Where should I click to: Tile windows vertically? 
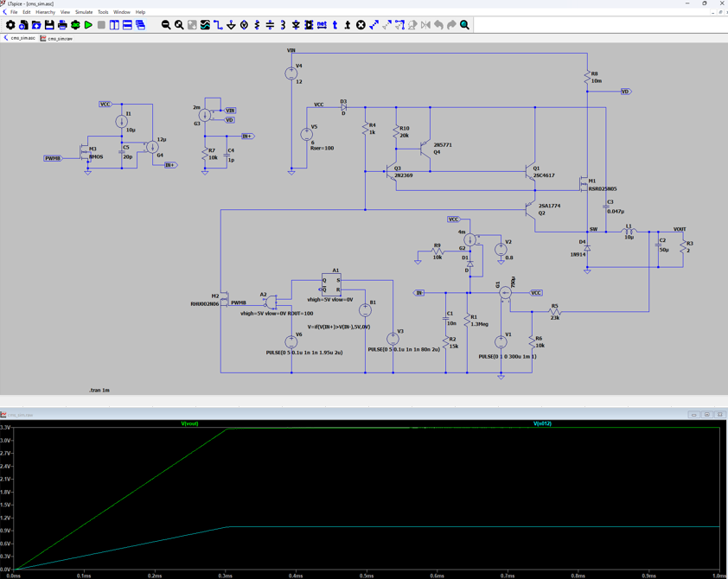pyautogui.click(x=114, y=25)
